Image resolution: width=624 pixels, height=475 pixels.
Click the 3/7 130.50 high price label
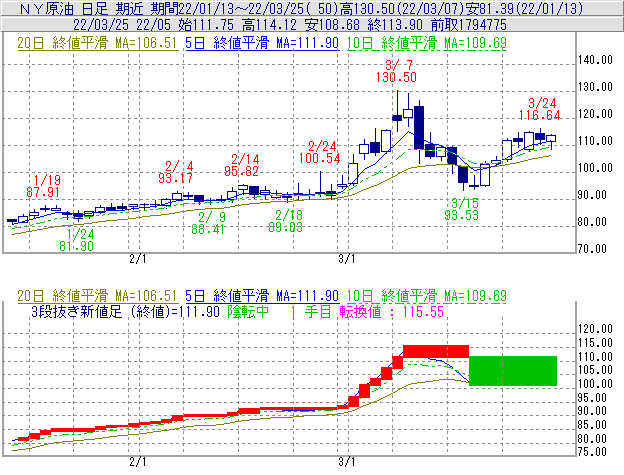396,71
